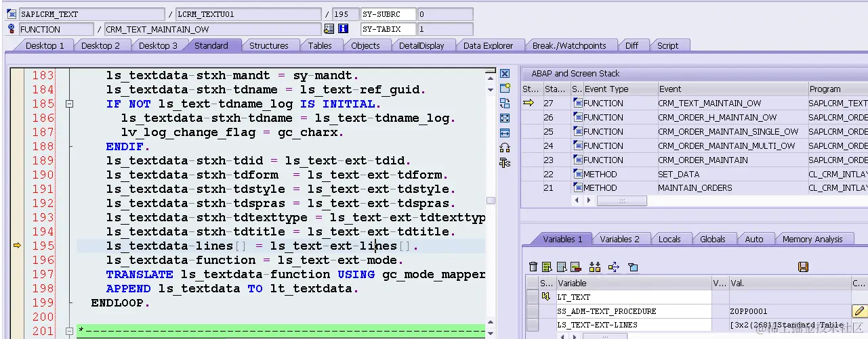Click the horizontal maximize tool icon

(x=505, y=133)
